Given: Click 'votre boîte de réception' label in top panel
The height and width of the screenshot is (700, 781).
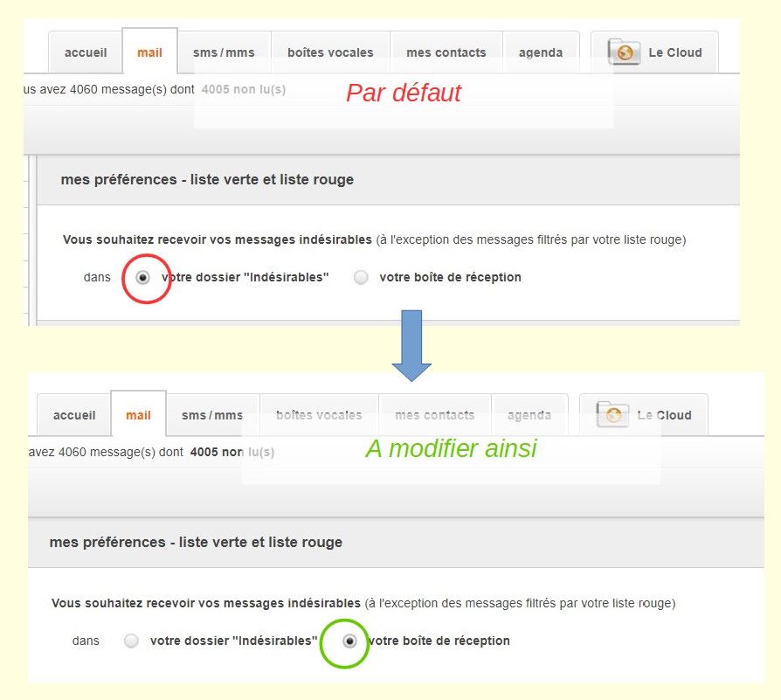Looking at the screenshot, I should (x=450, y=277).
